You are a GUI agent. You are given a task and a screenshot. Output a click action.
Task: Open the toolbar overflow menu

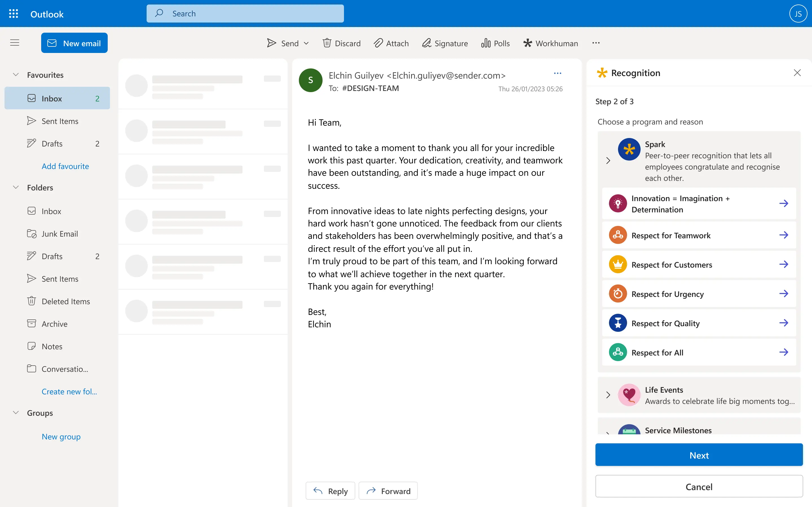(596, 43)
